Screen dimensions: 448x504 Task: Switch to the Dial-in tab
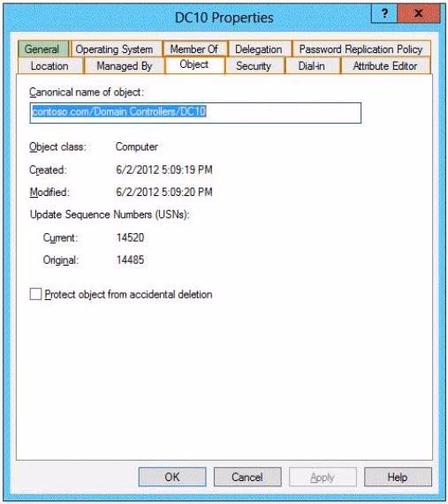pos(313,66)
